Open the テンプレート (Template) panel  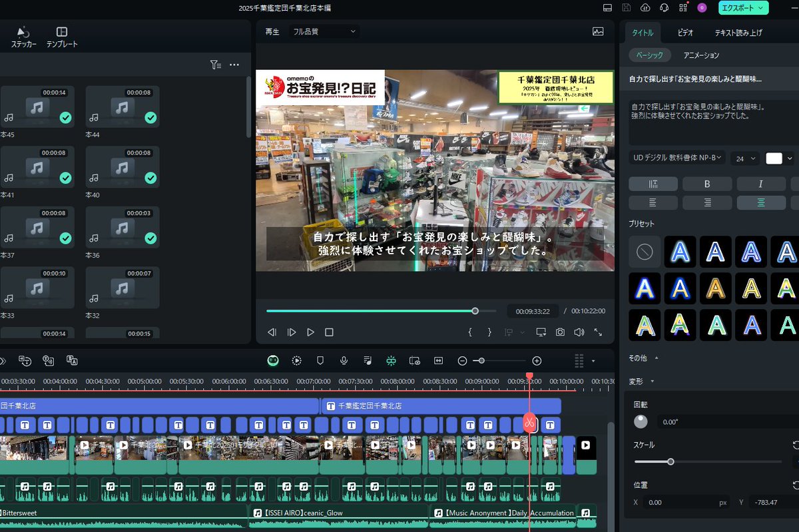pyautogui.click(x=62, y=37)
